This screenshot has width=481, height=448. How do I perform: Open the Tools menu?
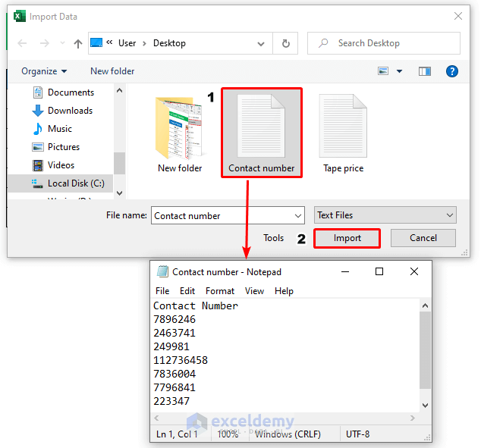coord(273,238)
